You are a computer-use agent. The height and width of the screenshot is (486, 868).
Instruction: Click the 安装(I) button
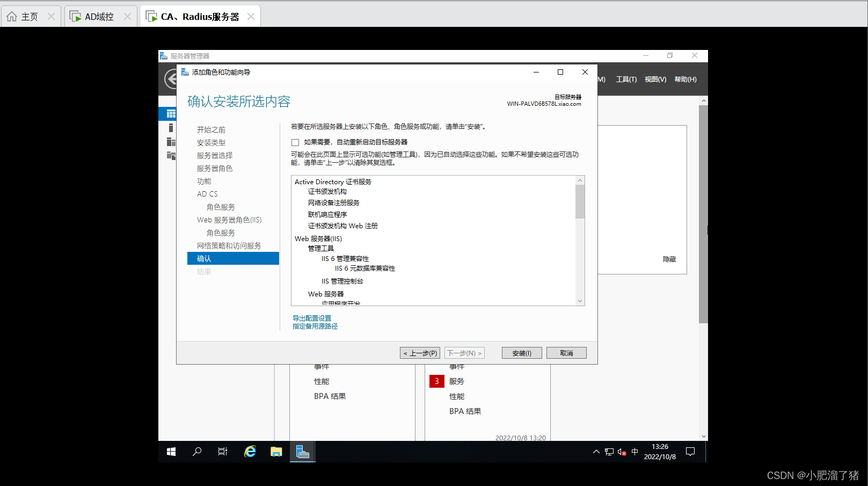pos(522,353)
